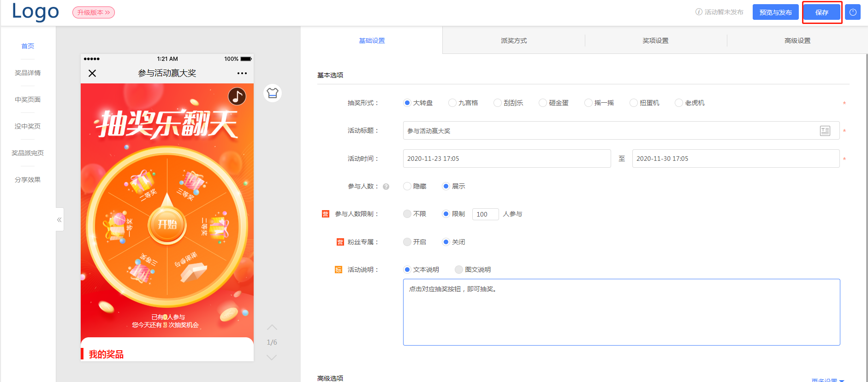Click the 活动标题 input field

(x=621, y=131)
